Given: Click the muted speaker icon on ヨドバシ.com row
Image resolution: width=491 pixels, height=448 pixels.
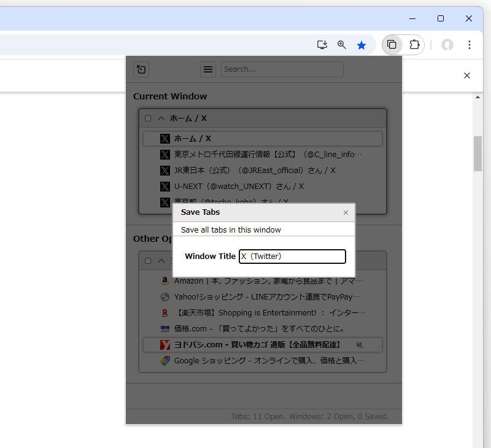Looking at the screenshot, I should coord(360,345).
